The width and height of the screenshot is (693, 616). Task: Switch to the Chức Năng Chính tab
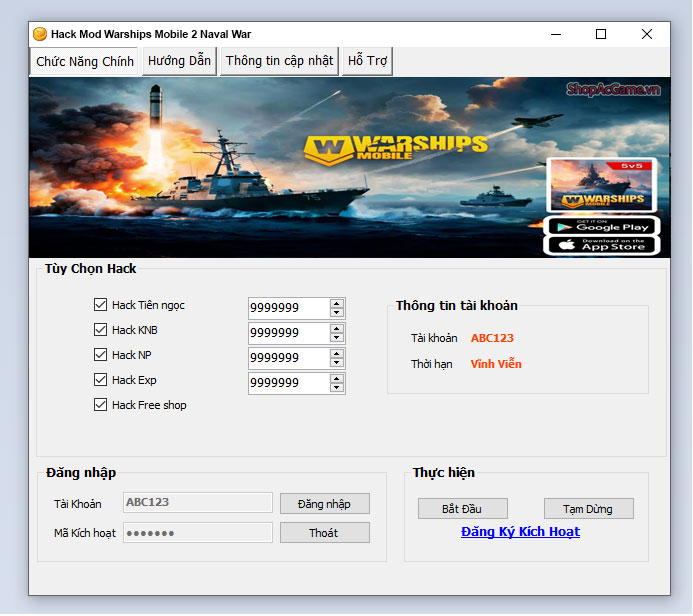pyautogui.click(x=84, y=61)
